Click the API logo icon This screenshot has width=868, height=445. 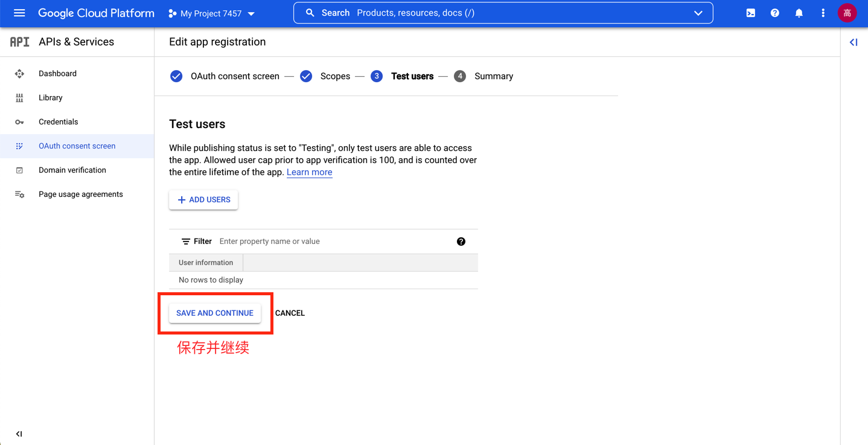coord(19,42)
